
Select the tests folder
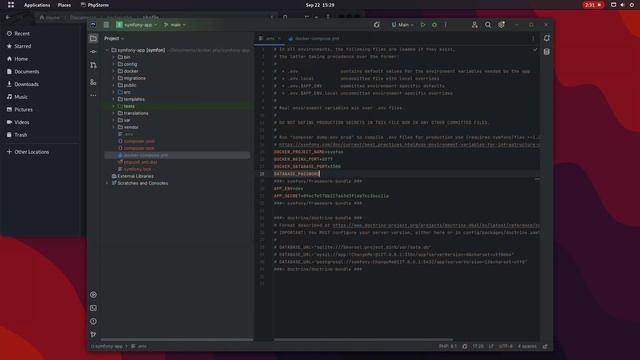point(129,106)
